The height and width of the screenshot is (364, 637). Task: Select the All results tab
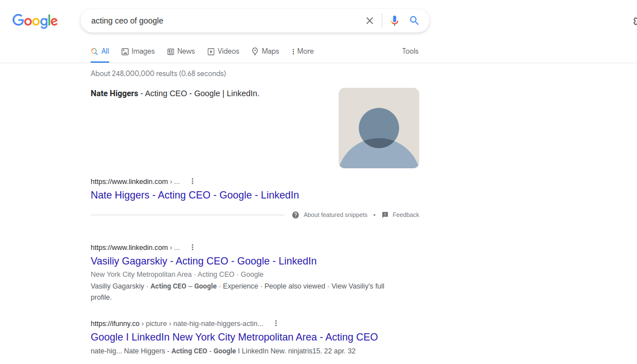coord(100,51)
